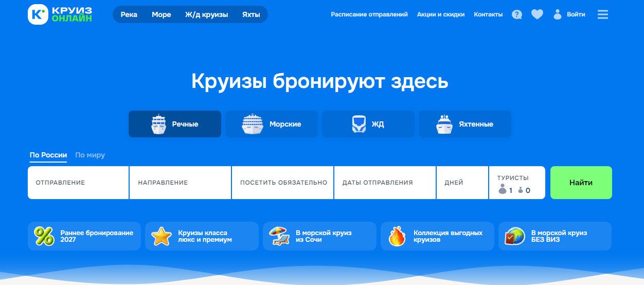Select the Морские cruise type
The height and width of the screenshot is (285, 644).
(x=272, y=124)
